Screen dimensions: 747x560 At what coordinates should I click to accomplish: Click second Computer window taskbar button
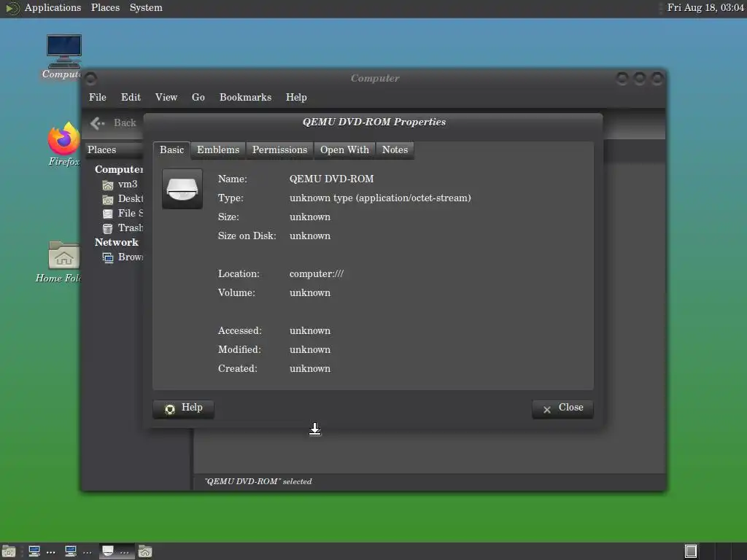point(78,551)
